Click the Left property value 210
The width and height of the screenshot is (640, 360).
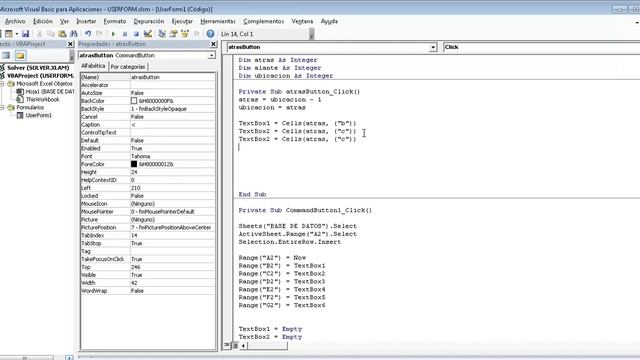[x=172, y=188]
